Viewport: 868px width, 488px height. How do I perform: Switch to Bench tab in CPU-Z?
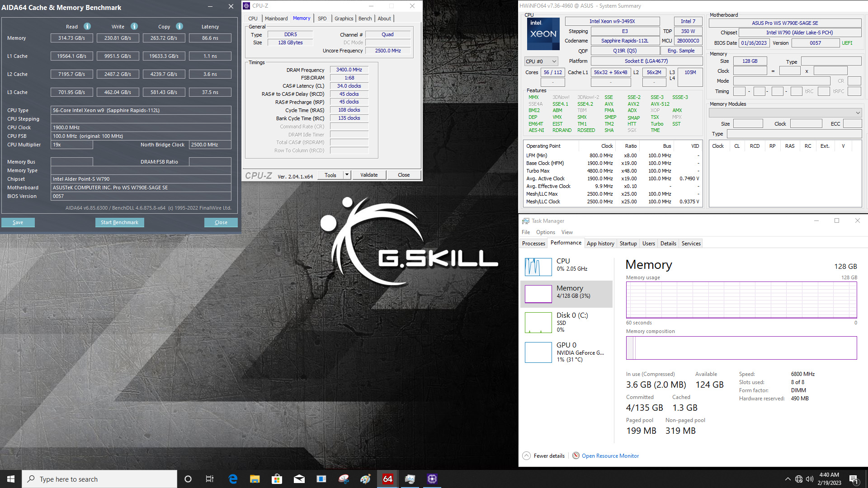(x=365, y=19)
